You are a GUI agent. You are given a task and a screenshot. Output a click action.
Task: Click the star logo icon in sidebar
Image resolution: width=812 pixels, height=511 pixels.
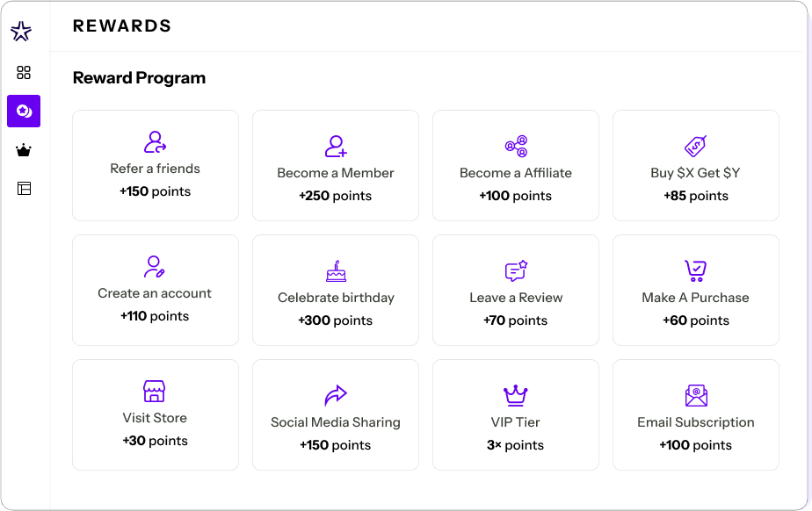coord(21,32)
